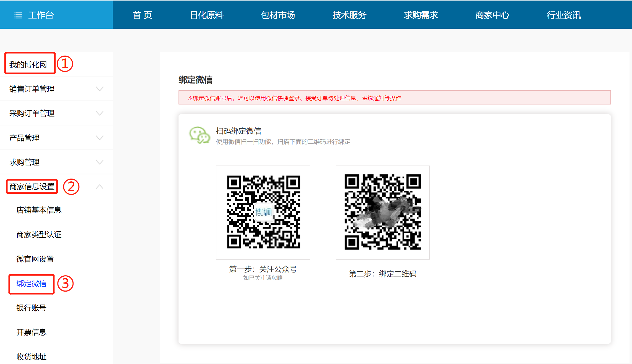Click the red WeChat binding notice banner

[x=394, y=98]
